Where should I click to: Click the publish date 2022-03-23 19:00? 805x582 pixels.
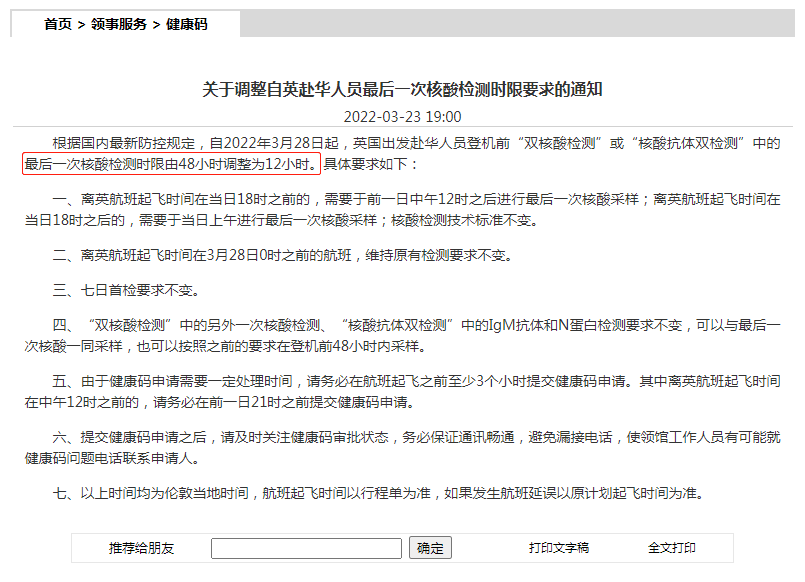[402, 117]
